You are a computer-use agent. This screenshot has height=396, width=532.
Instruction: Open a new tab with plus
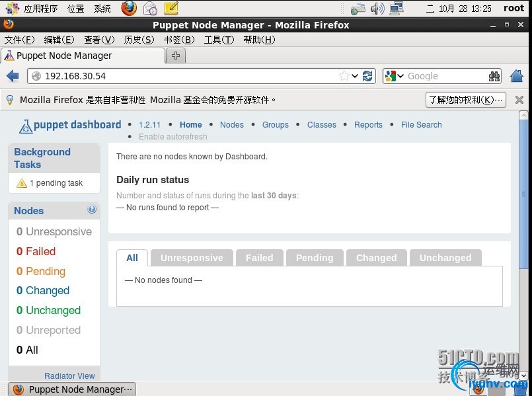pos(175,56)
